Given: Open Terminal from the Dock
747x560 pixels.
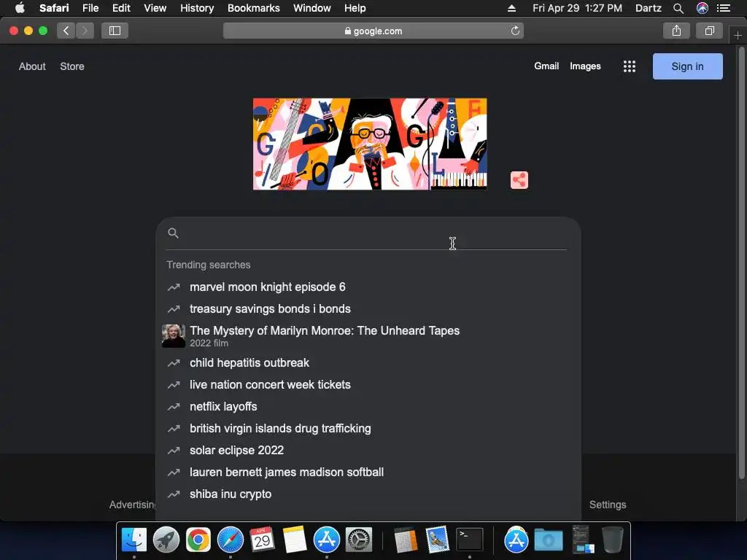Looking at the screenshot, I should 470,540.
